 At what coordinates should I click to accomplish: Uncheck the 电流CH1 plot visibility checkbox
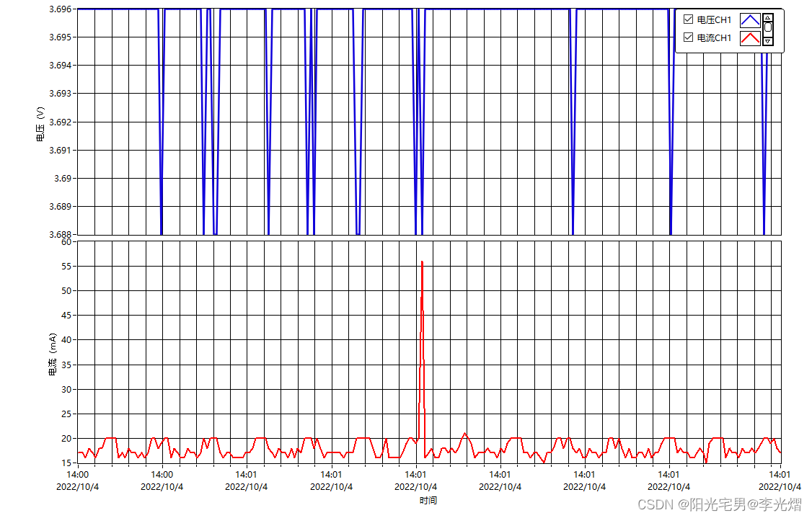[x=688, y=37]
